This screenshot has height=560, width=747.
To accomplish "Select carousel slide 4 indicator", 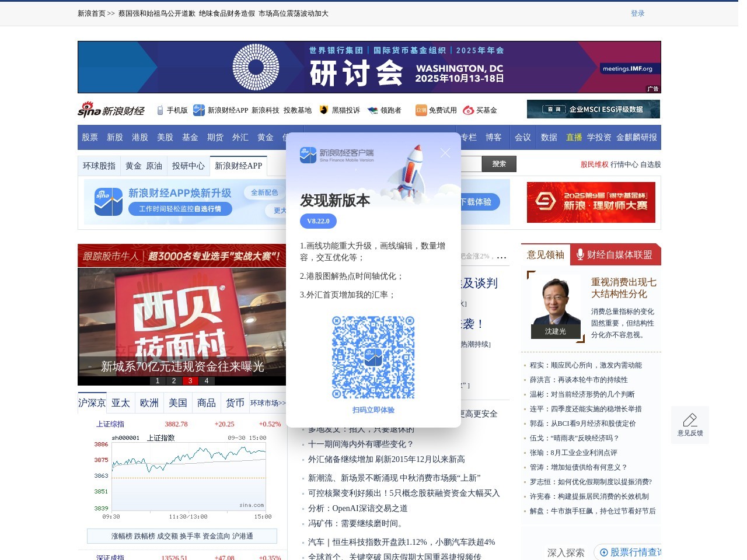I will 207,381.
